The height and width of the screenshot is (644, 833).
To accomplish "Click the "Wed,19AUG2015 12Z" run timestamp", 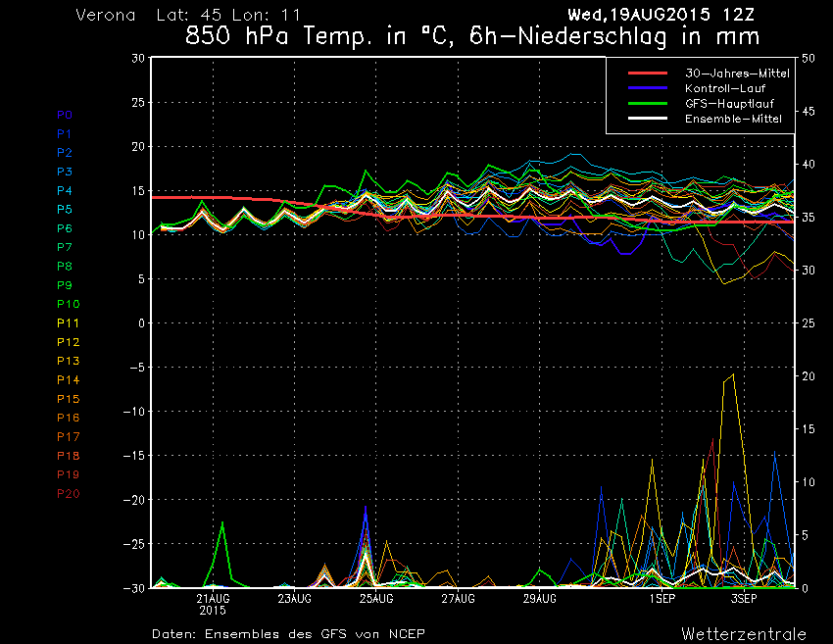I will [661, 15].
